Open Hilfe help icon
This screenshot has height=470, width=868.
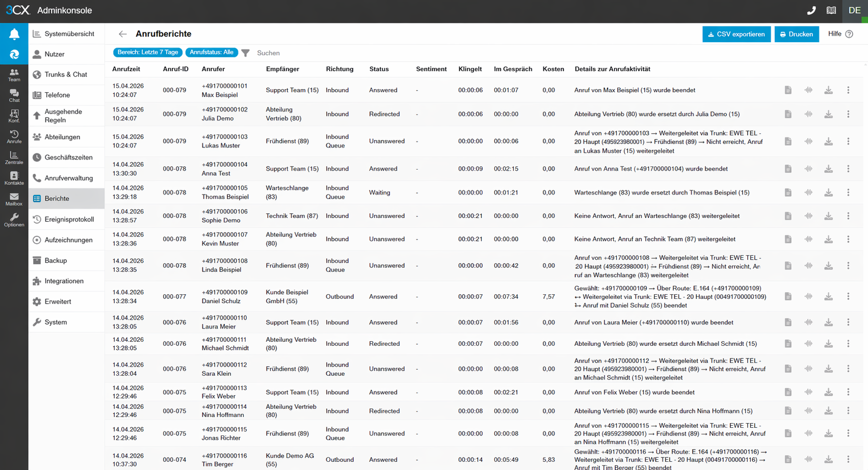click(x=849, y=34)
